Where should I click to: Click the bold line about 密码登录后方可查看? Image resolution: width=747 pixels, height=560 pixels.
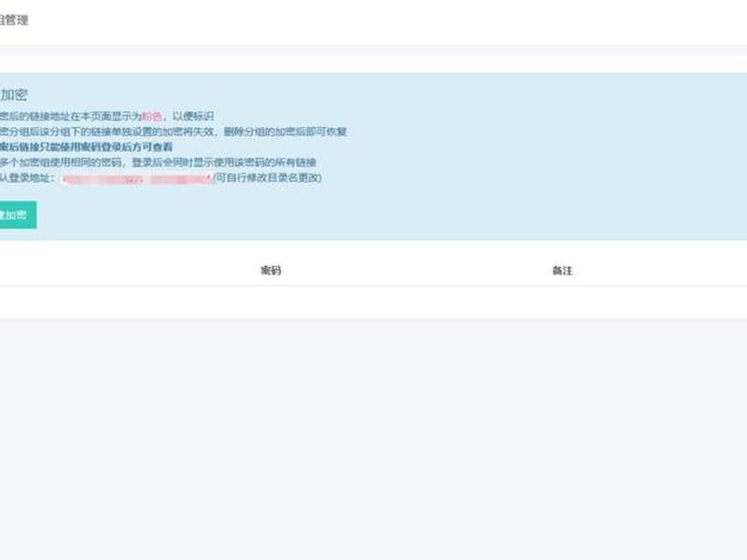[x=86, y=147]
